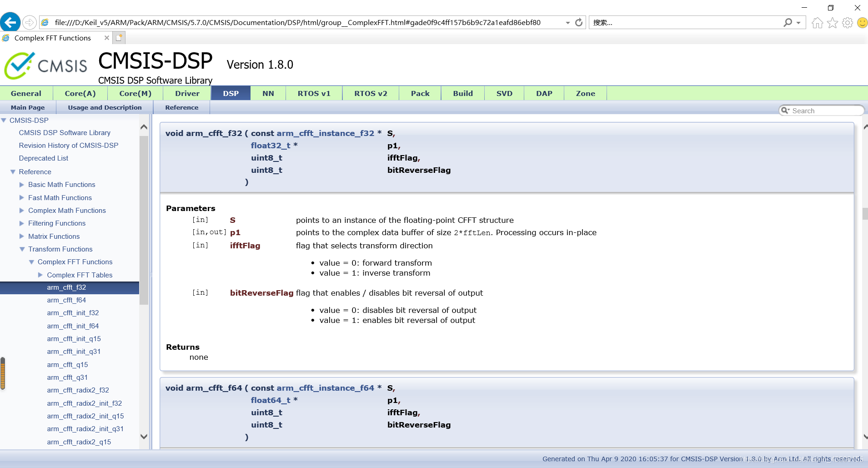Open address bar history dropdown arrow
This screenshot has height=468, width=868.
pyautogui.click(x=568, y=23)
